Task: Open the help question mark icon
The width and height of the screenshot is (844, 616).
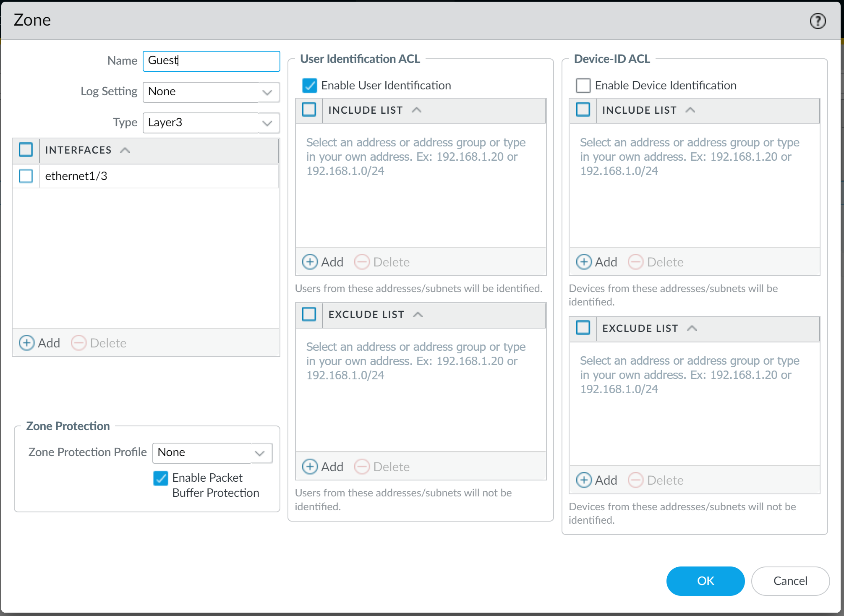Action: pos(818,21)
